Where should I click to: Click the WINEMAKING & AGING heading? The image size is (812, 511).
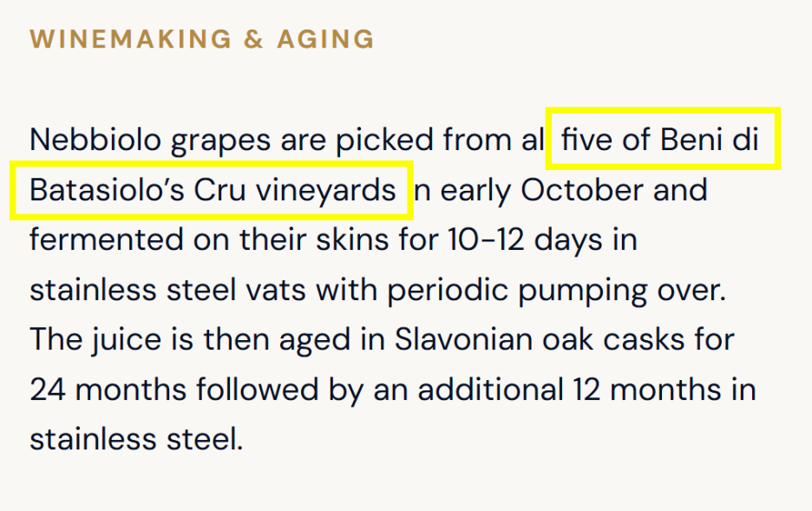201,39
